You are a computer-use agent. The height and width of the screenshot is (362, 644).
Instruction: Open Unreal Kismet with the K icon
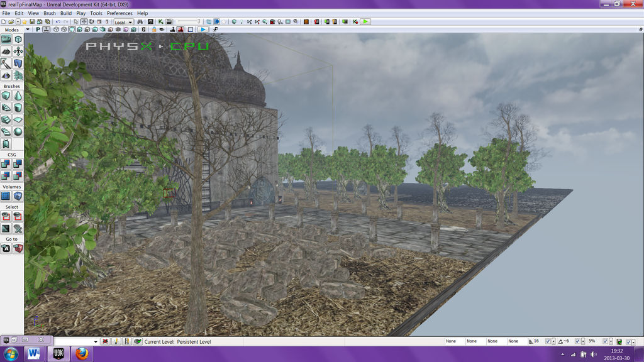(160, 22)
